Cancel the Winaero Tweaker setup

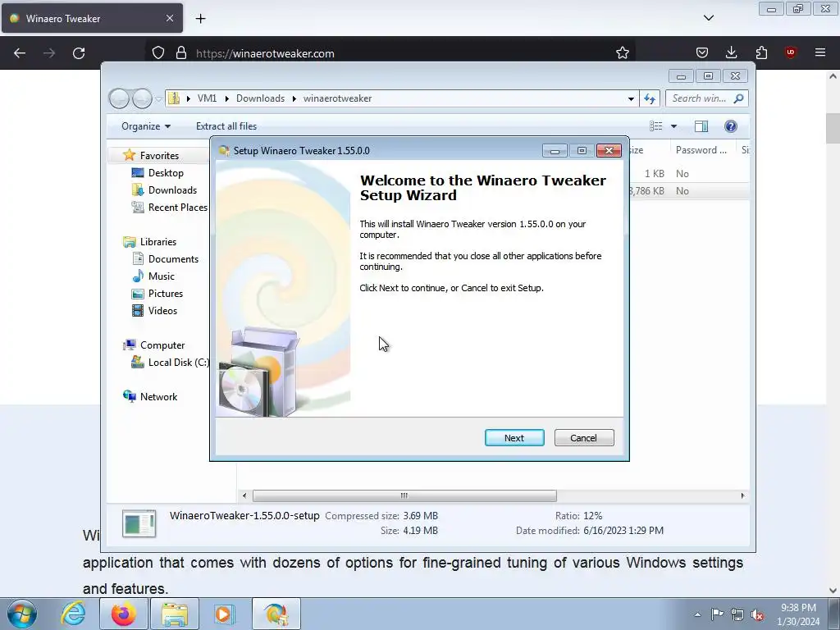pos(584,438)
